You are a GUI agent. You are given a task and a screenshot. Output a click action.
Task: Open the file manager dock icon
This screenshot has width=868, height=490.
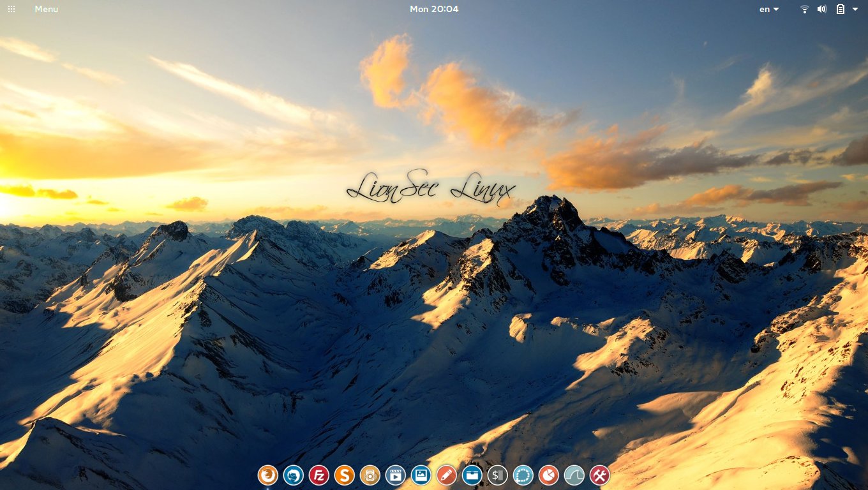tap(472, 475)
